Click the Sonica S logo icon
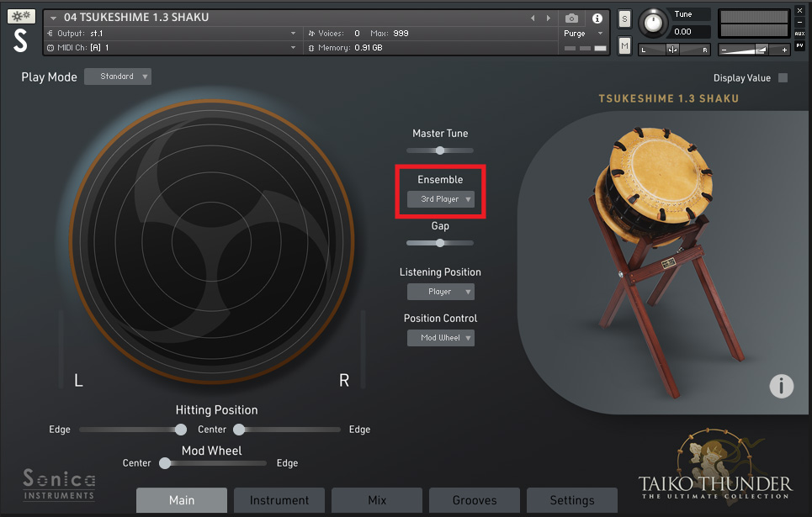Viewport: 812px width, 517px height. click(20, 40)
